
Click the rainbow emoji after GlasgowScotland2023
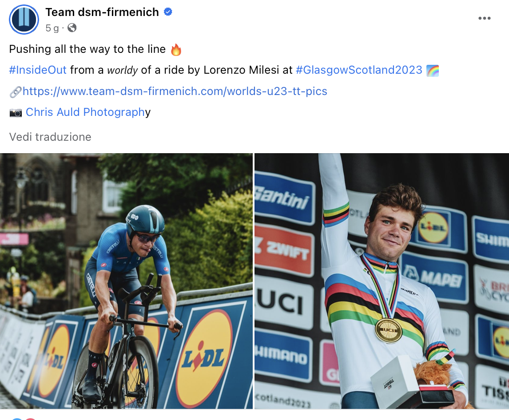[433, 70]
